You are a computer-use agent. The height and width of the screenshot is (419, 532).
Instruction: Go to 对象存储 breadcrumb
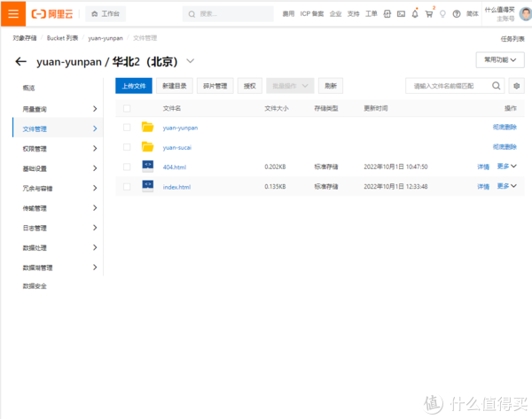tap(25, 38)
